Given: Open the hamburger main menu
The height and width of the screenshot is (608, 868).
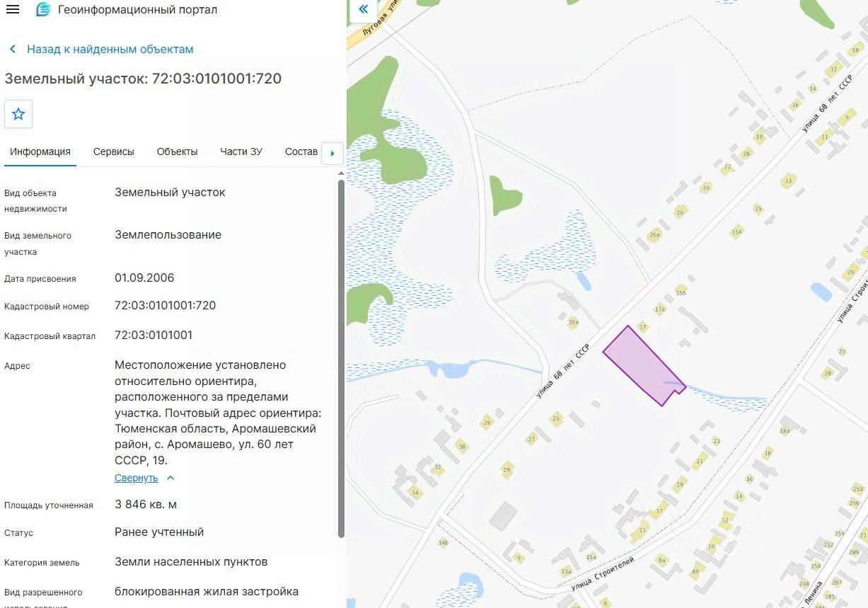Looking at the screenshot, I should pos(12,10).
